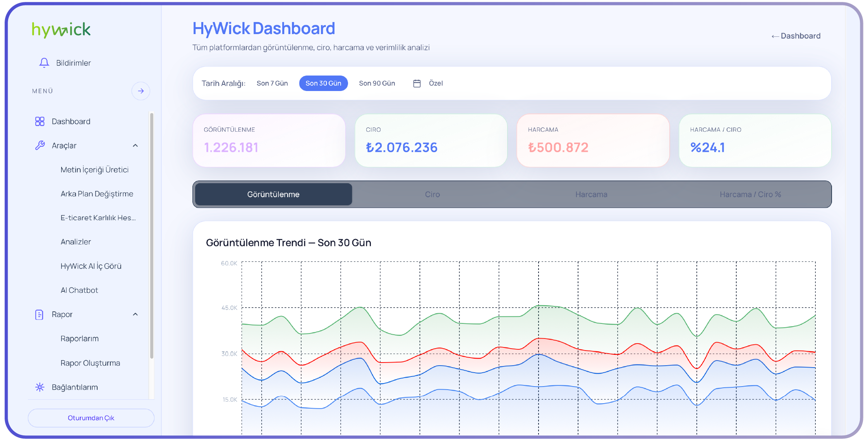The width and height of the screenshot is (868, 440).
Task: Click the Rapor document icon
Action: coord(39,315)
